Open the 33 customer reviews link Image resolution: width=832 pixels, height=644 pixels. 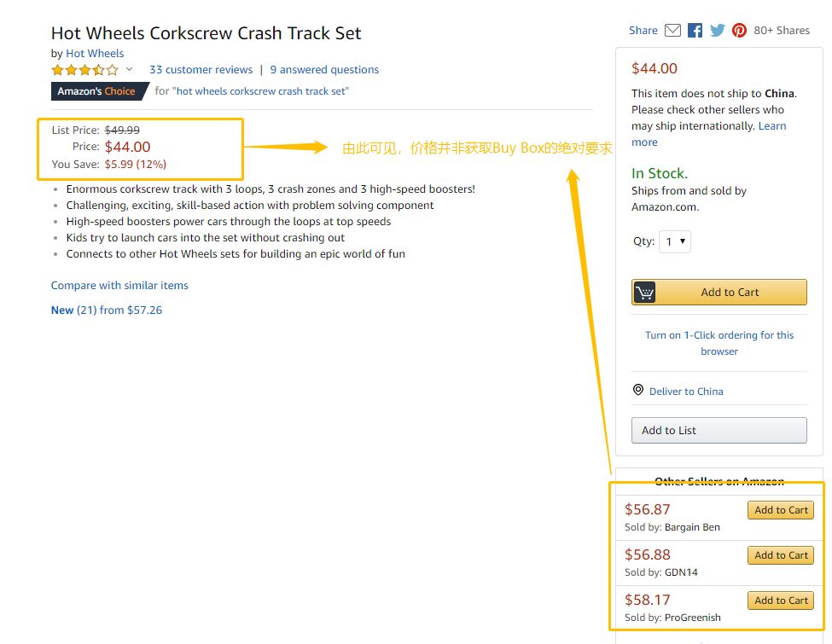[x=201, y=70]
